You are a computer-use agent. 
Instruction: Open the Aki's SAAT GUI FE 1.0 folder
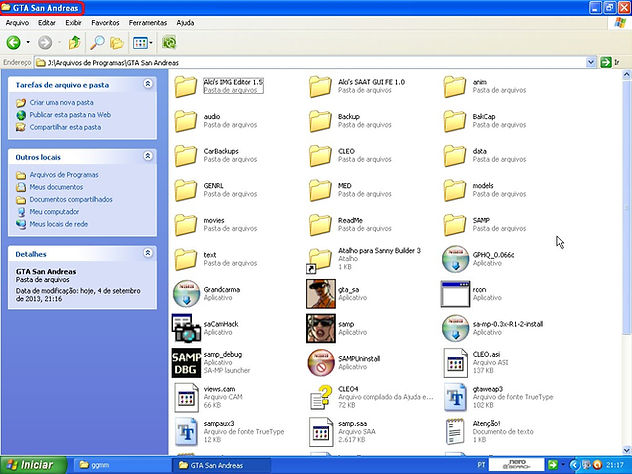(320, 86)
